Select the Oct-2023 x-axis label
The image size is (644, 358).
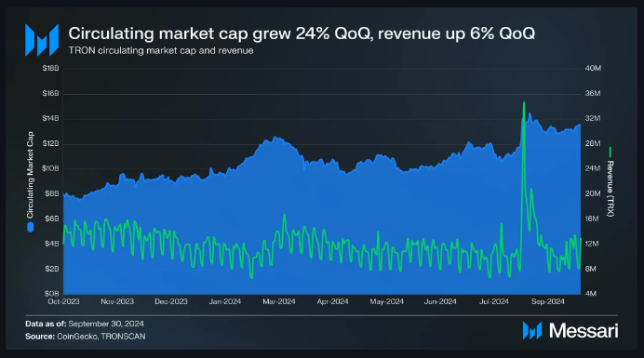pos(63,301)
